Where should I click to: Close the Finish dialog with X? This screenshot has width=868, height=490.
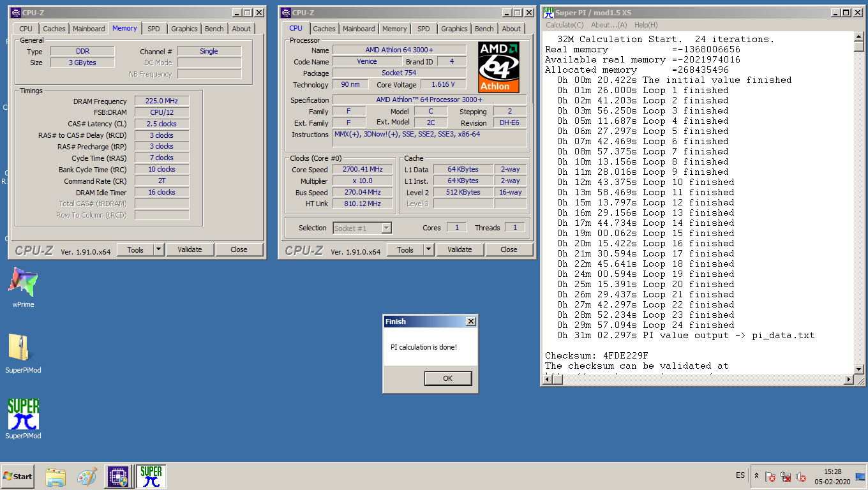click(471, 322)
